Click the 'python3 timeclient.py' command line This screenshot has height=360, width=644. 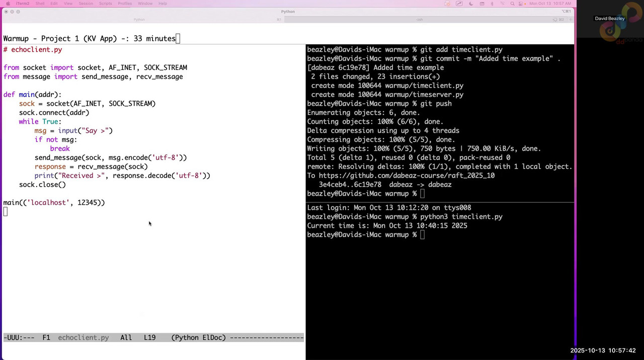405,217
